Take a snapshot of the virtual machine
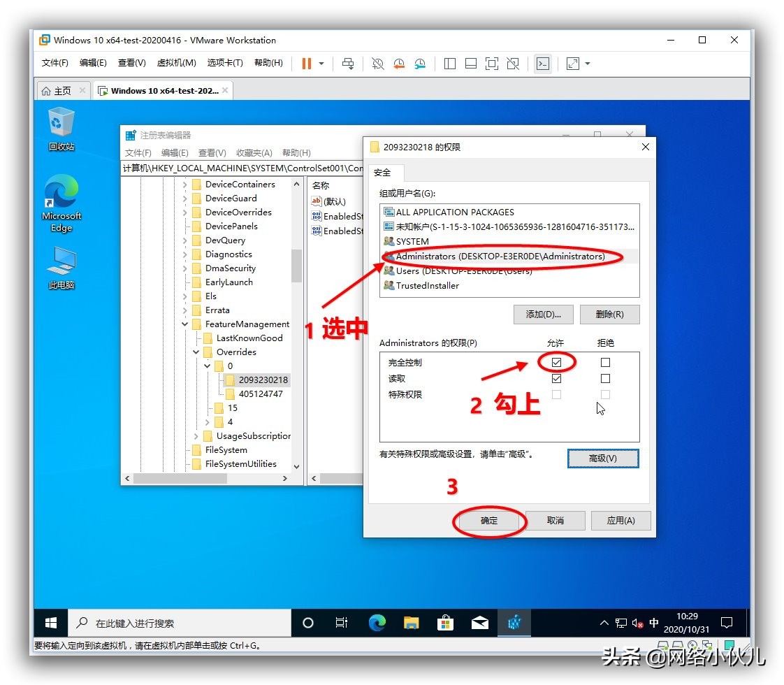The width and height of the screenshot is (784, 685). pyautogui.click(x=377, y=64)
